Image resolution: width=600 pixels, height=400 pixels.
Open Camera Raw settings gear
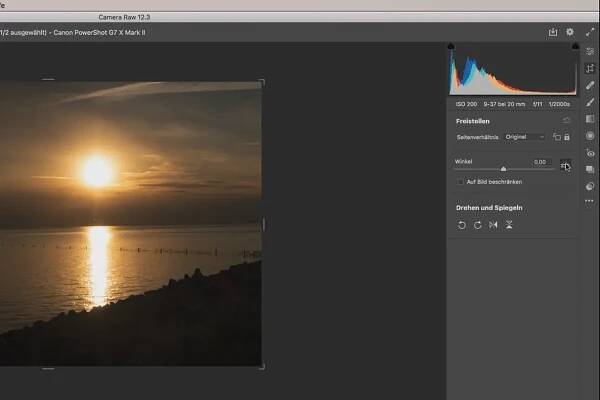point(570,32)
